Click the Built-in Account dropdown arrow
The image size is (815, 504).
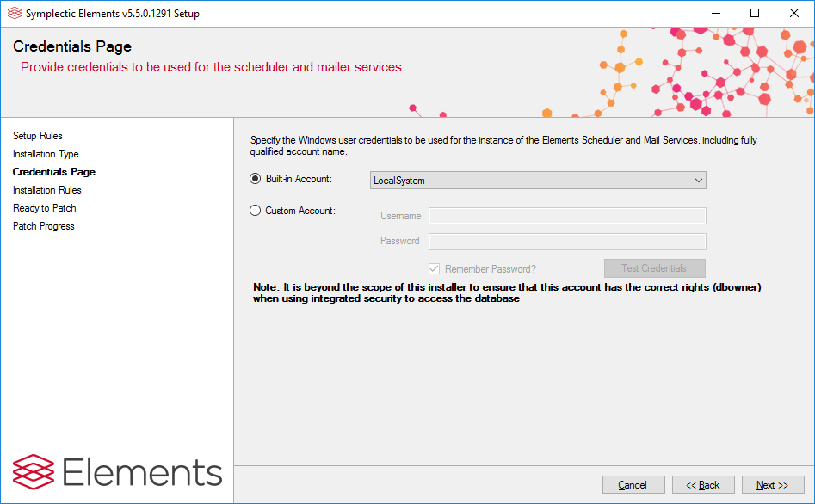[698, 181]
